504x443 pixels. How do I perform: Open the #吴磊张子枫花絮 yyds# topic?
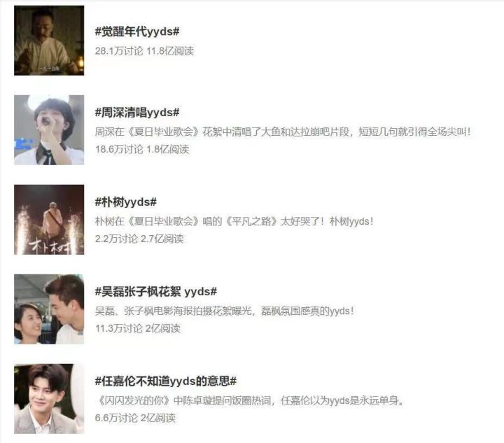pos(156,292)
